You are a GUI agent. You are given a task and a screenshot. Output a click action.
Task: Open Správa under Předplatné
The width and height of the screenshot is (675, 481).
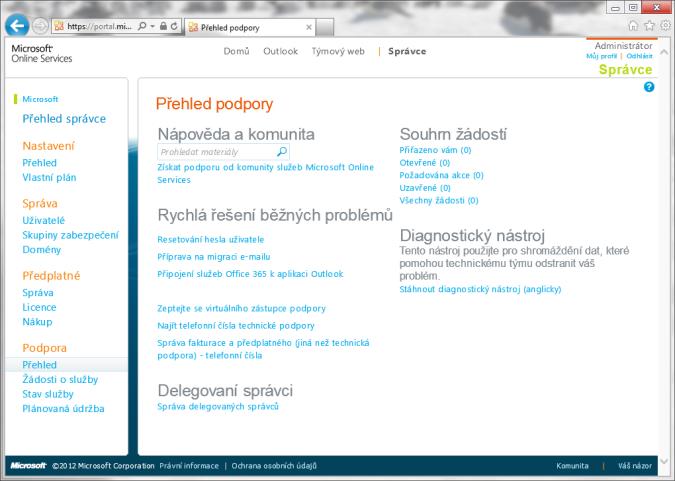[x=38, y=293]
